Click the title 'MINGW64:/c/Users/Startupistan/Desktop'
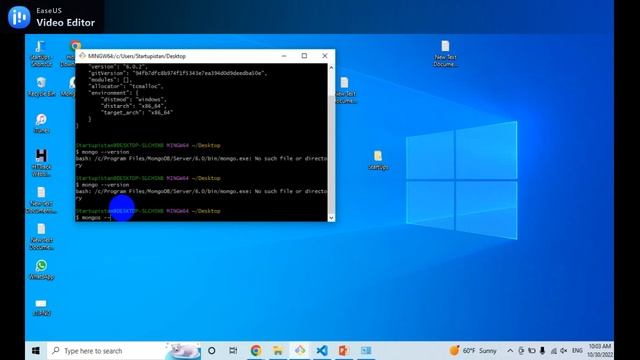 pyautogui.click(x=137, y=56)
